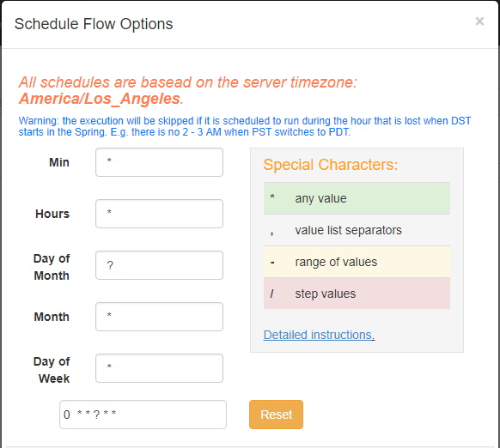The height and width of the screenshot is (448, 500).
Task: Click the Hours label
Action: 52,214
